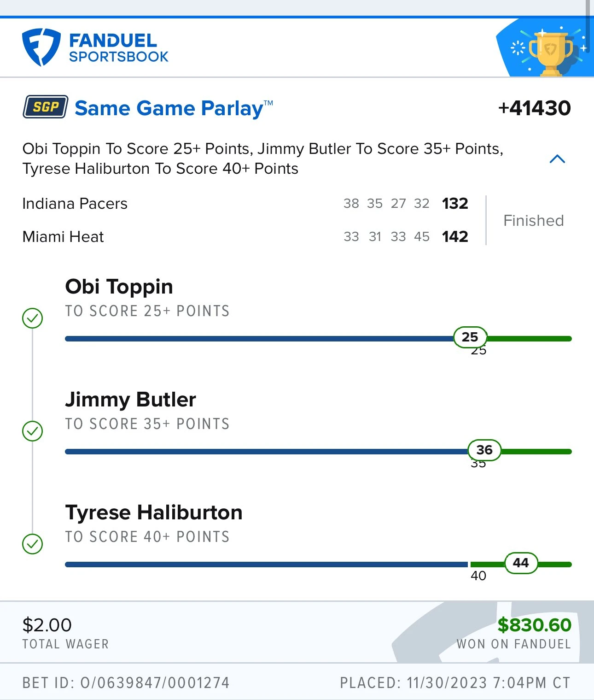Click the Same Game Parlay title
Viewport: 594px width, 700px height.
point(174,108)
